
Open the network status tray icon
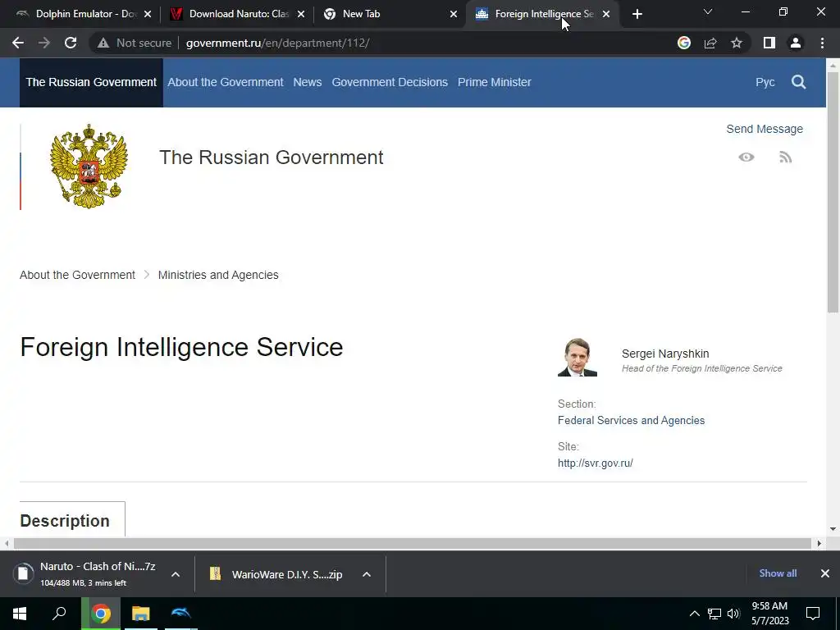(x=714, y=614)
